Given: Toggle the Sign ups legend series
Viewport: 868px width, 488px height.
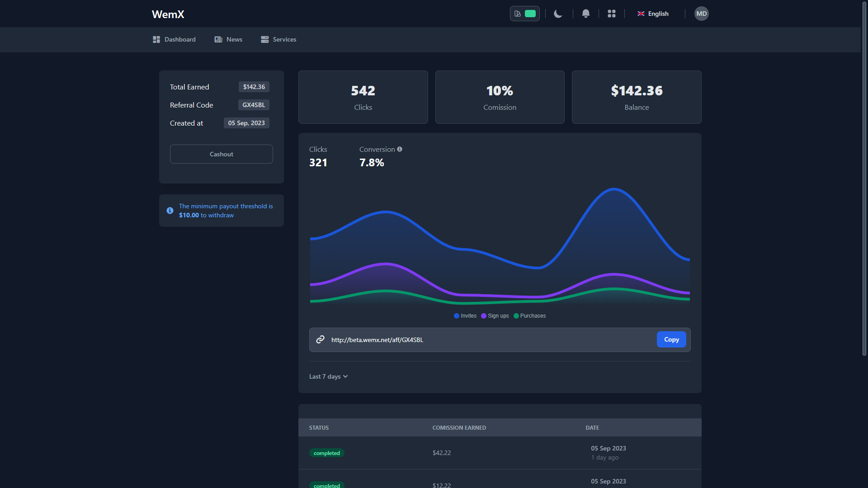Looking at the screenshot, I should click(495, 316).
